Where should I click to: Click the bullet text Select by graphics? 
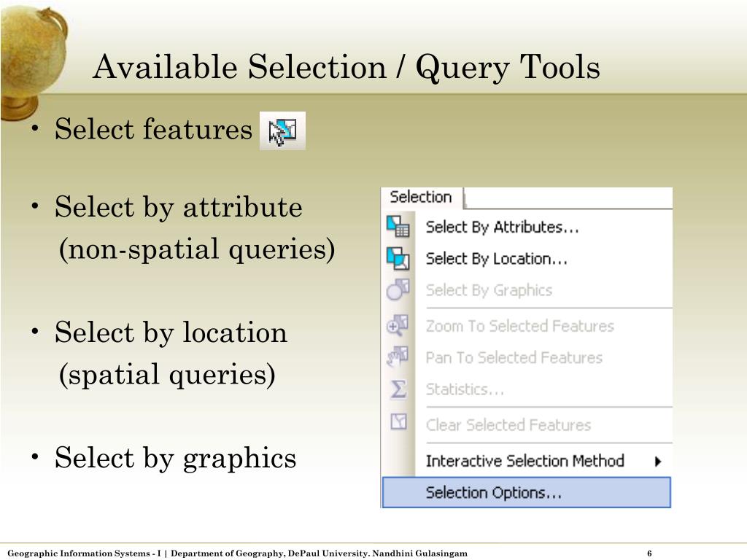point(175,458)
